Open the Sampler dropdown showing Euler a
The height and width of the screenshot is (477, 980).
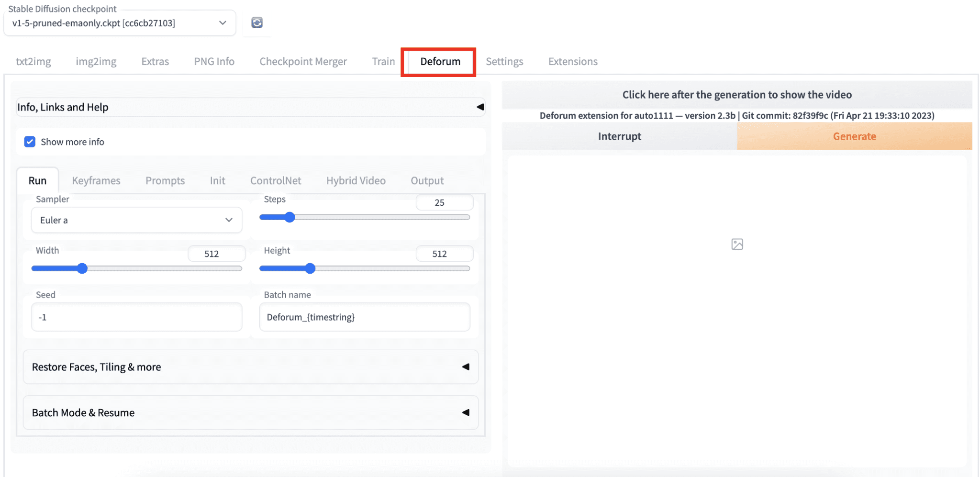coord(136,220)
